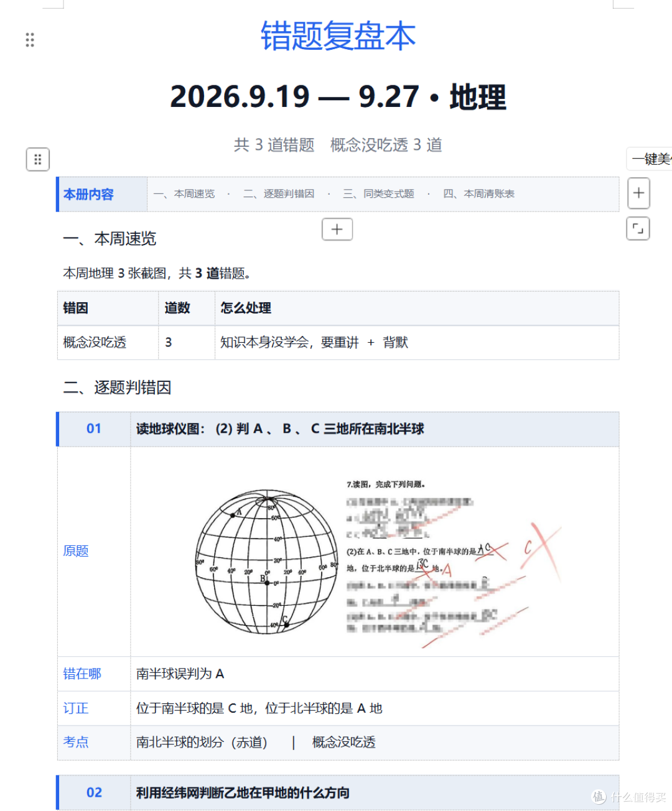Click the section heading 一、本周速览
The width and height of the screenshot is (672, 811).
click(110, 239)
